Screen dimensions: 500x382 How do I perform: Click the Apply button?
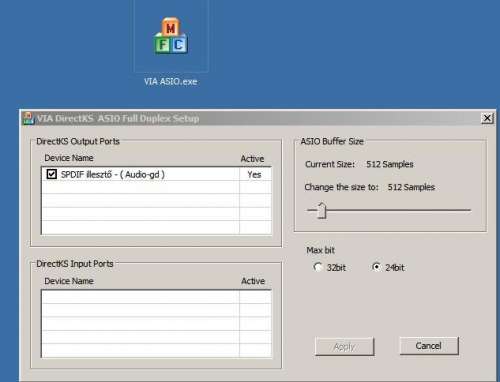[344, 347]
